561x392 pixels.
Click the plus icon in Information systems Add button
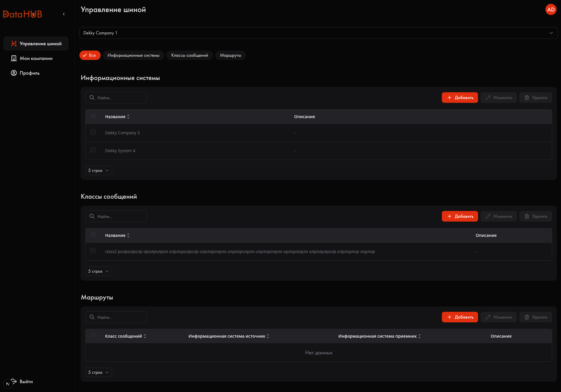[x=449, y=98]
